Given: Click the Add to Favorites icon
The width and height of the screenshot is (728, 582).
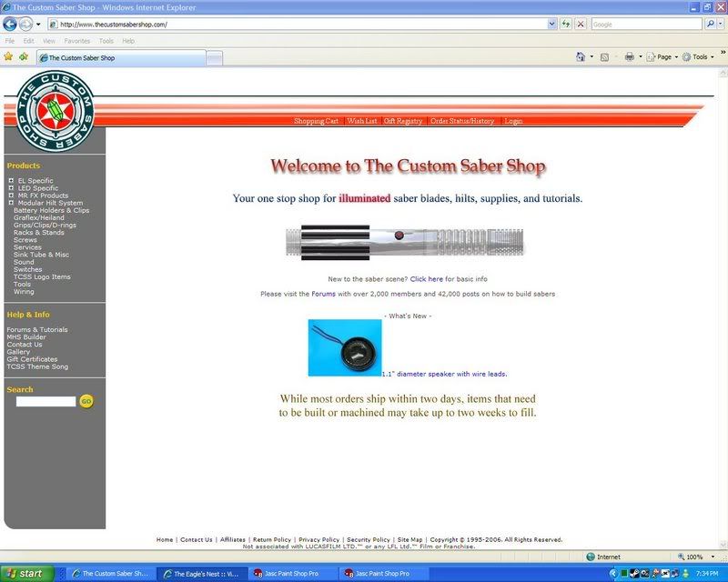Looking at the screenshot, I should (24, 56).
